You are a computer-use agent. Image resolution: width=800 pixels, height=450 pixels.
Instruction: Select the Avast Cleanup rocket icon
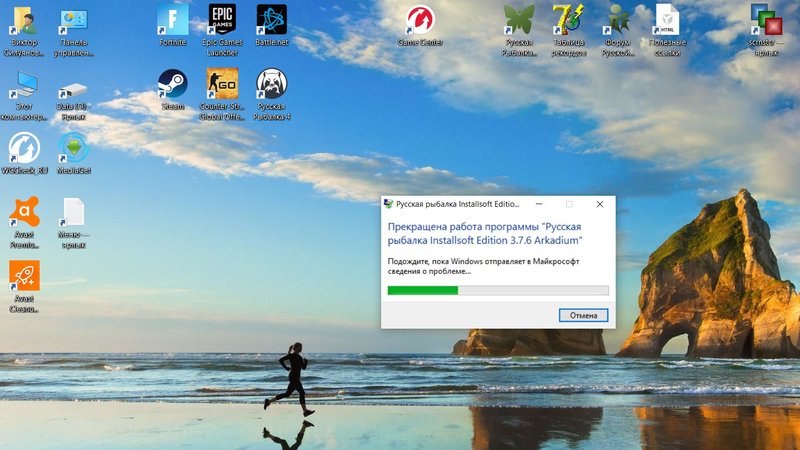tap(24, 276)
